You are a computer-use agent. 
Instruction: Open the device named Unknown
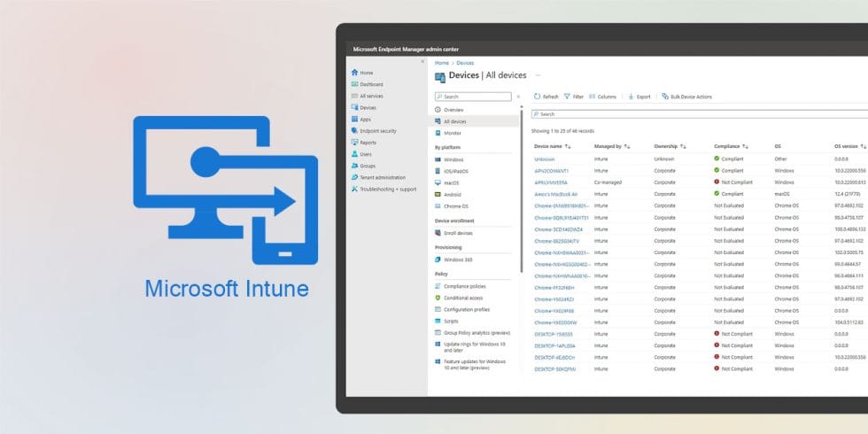(x=544, y=159)
